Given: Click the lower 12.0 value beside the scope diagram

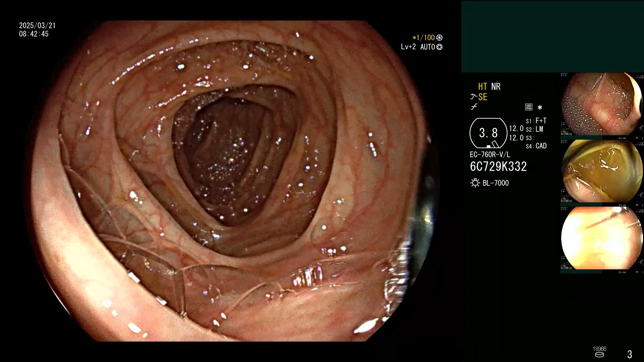Looking at the screenshot, I should pos(516,138).
